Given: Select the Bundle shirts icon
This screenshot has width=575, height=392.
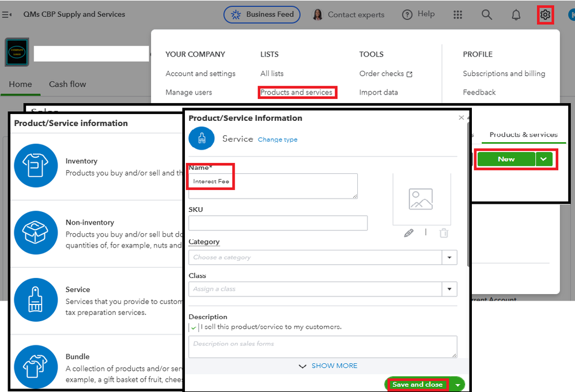Looking at the screenshot, I should point(36,367).
